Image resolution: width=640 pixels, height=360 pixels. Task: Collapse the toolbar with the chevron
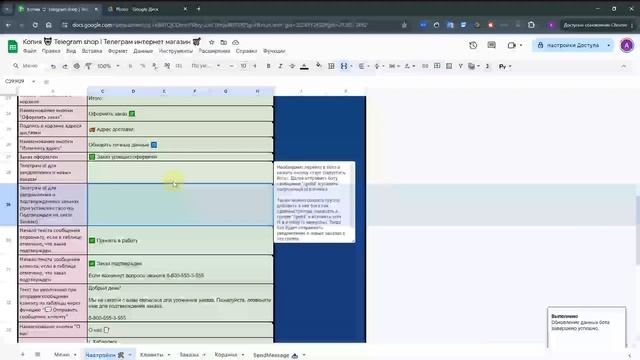(623, 66)
